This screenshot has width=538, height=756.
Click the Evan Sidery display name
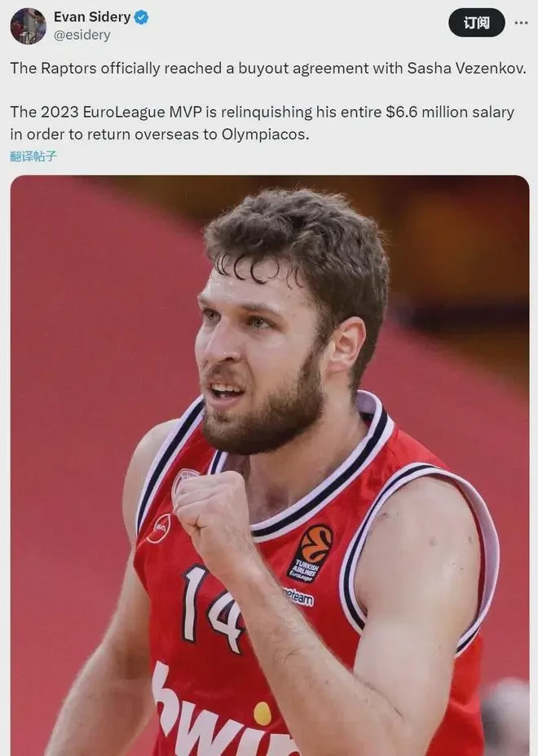click(92, 17)
